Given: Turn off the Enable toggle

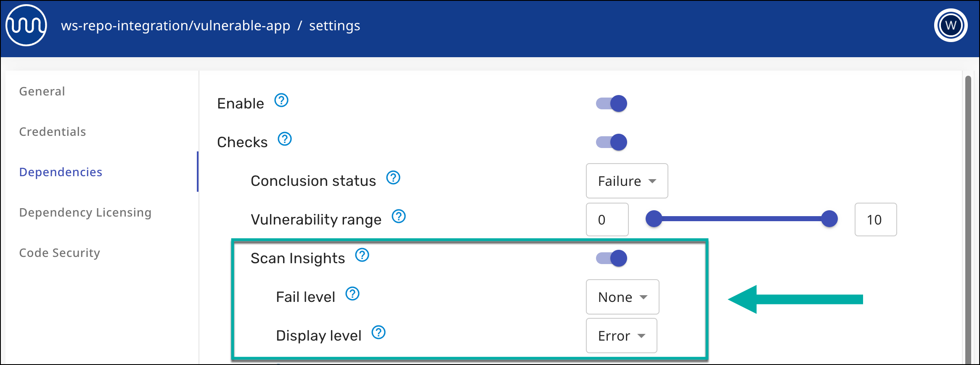Looking at the screenshot, I should point(612,103).
